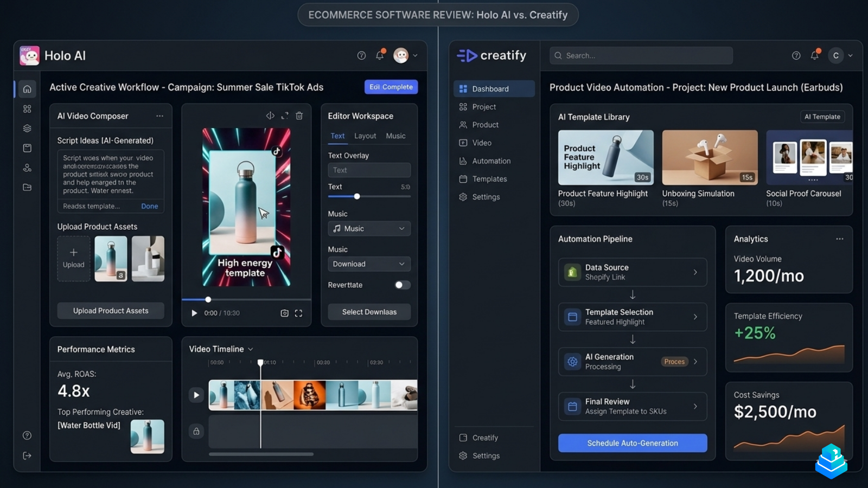Click the floating layers stack icon bottom right
The height and width of the screenshot is (488, 868).
tap(831, 461)
